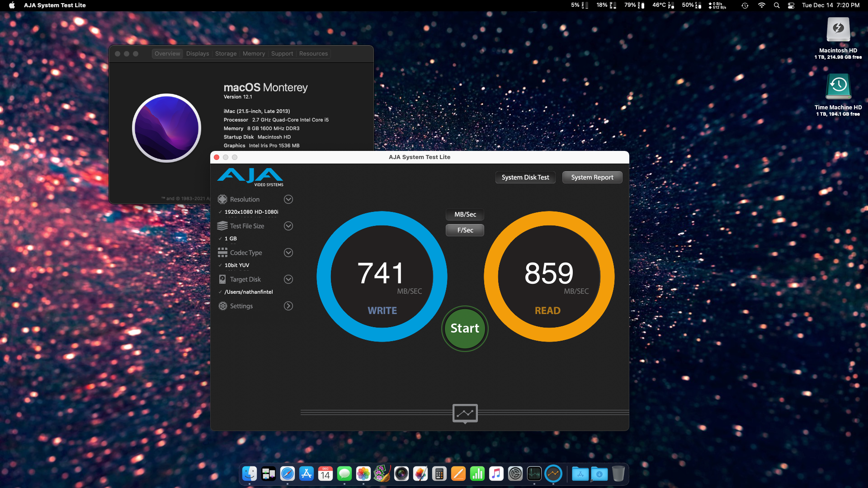
Task: Click the Settings gear icon in sidebar
Action: (x=222, y=306)
